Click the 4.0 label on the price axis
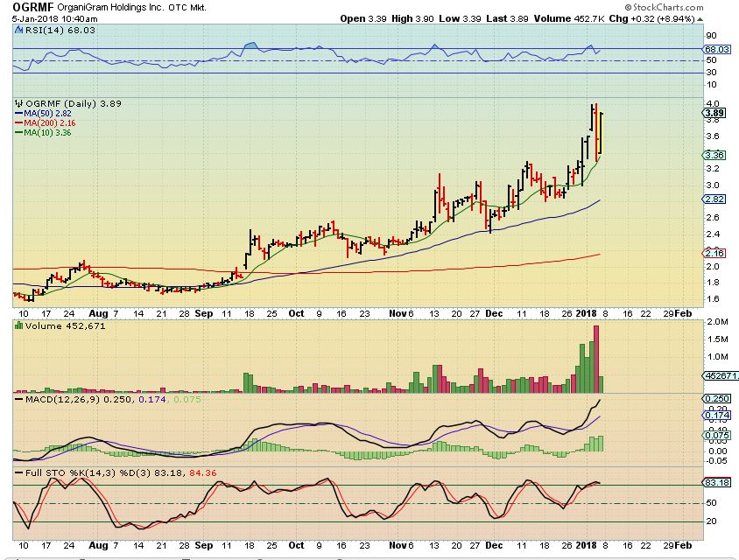 pyautogui.click(x=713, y=103)
